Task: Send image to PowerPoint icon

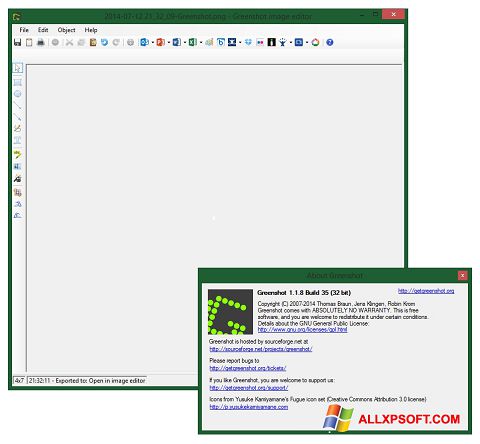Action: point(160,42)
